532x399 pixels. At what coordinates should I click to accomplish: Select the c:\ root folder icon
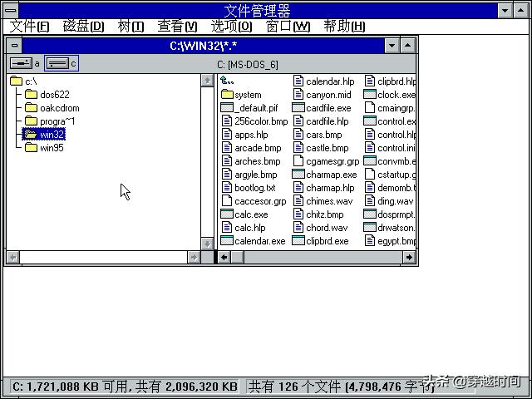pos(16,81)
